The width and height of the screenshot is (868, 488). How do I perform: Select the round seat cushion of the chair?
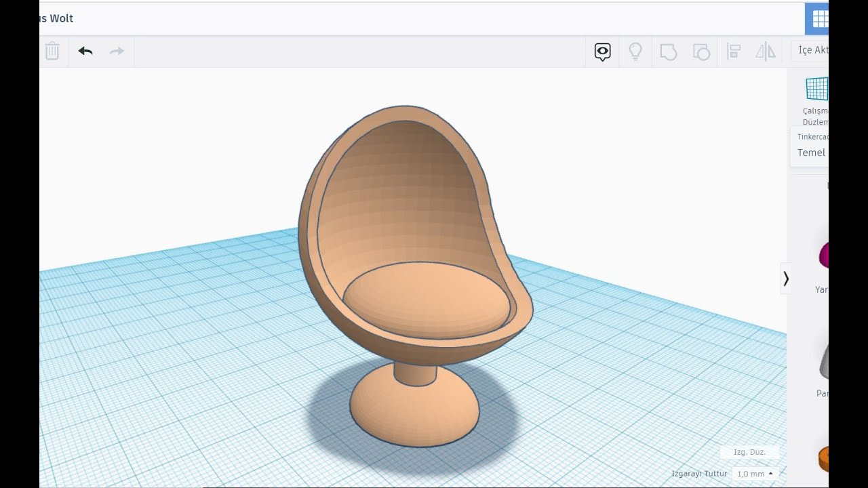coord(427,300)
